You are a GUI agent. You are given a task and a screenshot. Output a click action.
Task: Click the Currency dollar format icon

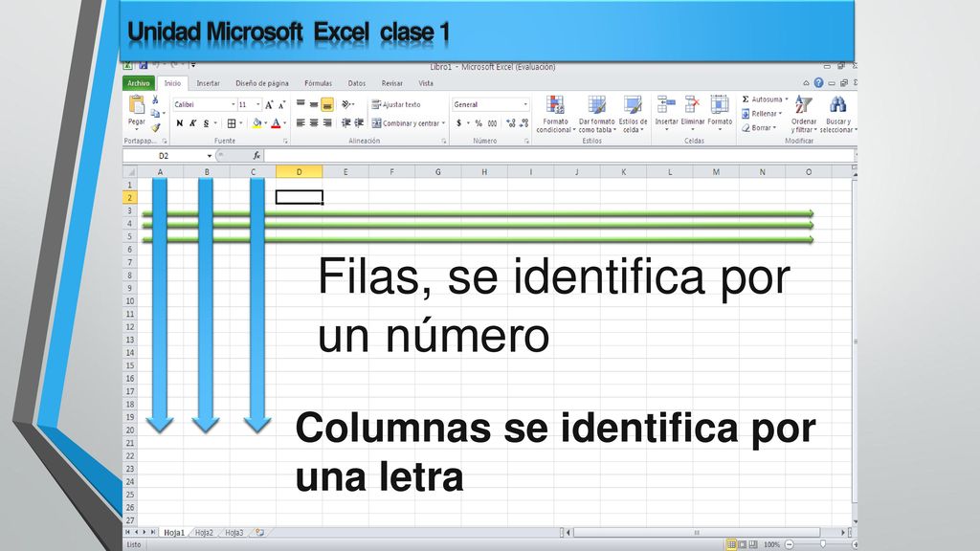pos(458,123)
